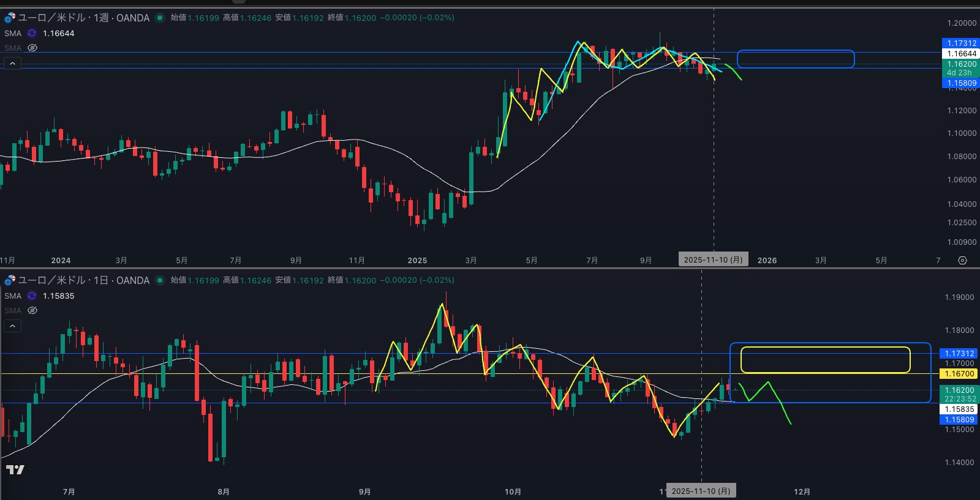Image resolution: width=980 pixels, height=500 pixels.
Task: Click the TradingView logo in daily chart
Action: 15,469
